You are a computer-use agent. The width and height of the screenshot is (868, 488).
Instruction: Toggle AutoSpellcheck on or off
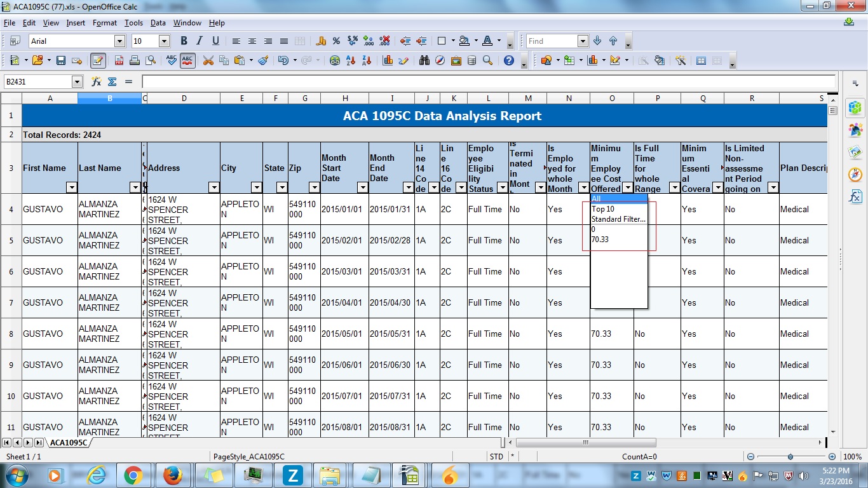(x=187, y=60)
